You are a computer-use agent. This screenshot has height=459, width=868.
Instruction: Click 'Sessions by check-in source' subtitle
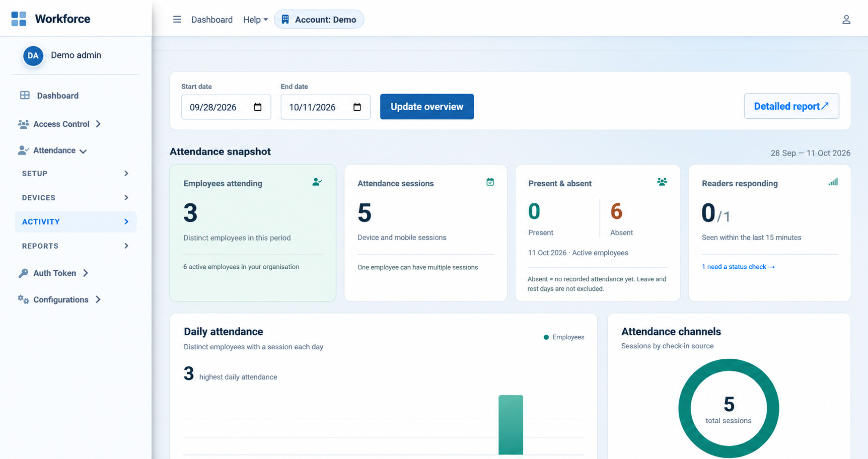667,346
